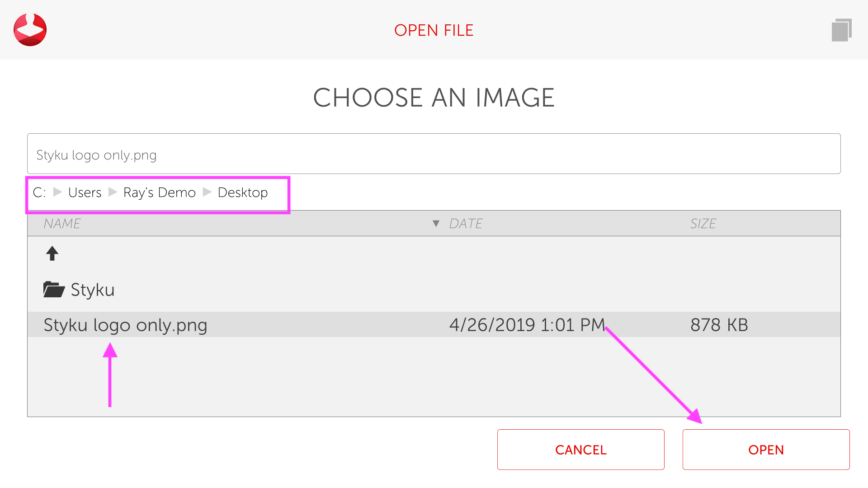The height and width of the screenshot is (488, 868).
Task: Click the up arrow to parent folder
Action: [52, 253]
